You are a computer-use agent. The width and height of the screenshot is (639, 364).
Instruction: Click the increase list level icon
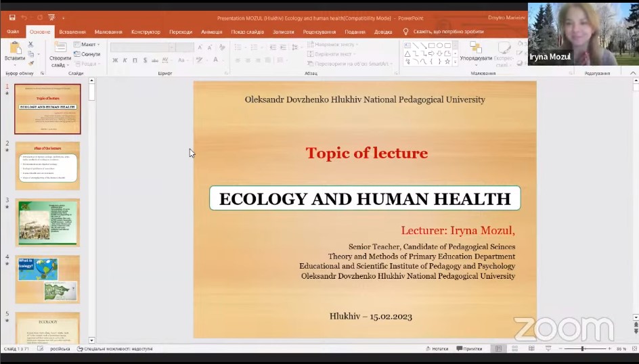[283, 47]
